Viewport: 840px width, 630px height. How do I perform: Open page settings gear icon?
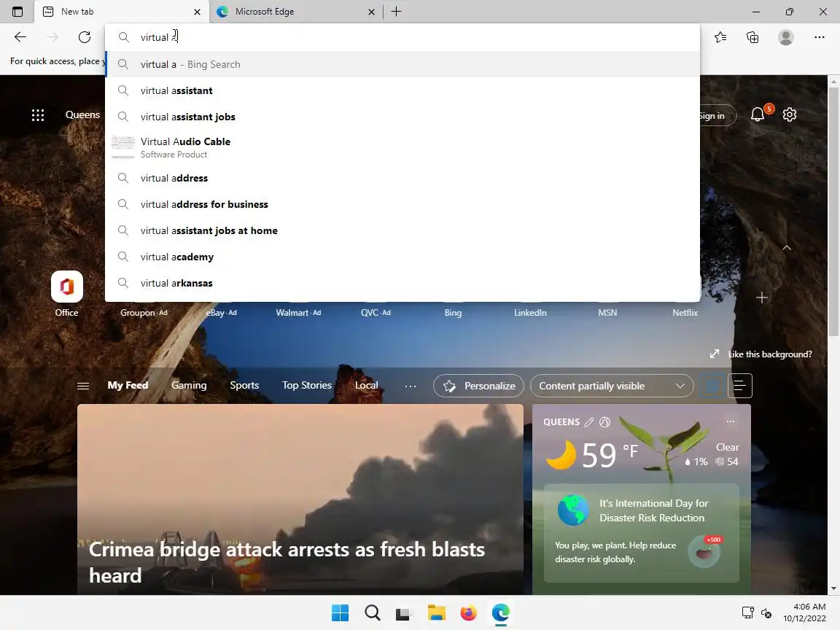[790, 114]
